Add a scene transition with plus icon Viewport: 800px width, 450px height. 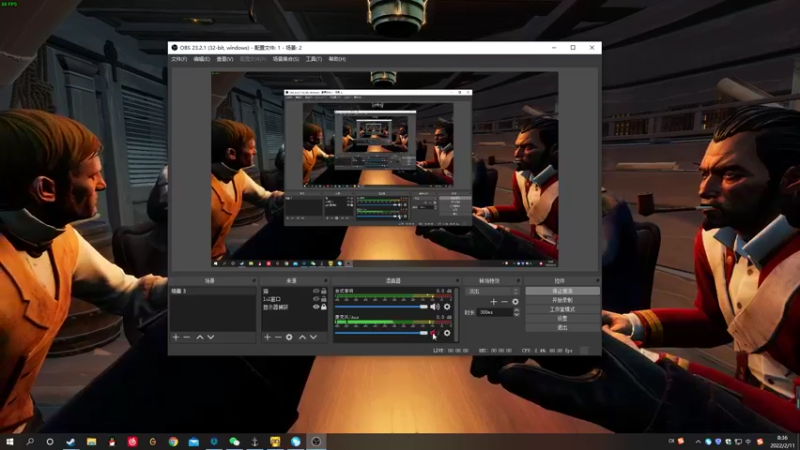coord(493,302)
